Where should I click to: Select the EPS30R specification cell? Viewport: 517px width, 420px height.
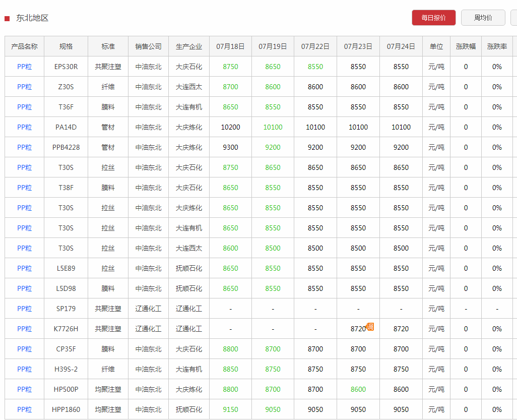tap(66, 67)
